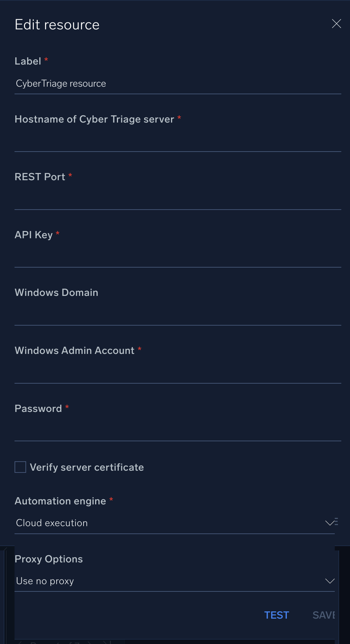Enable the Verify server certificate checkbox
This screenshot has height=644, width=350.
pyautogui.click(x=20, y=467)
